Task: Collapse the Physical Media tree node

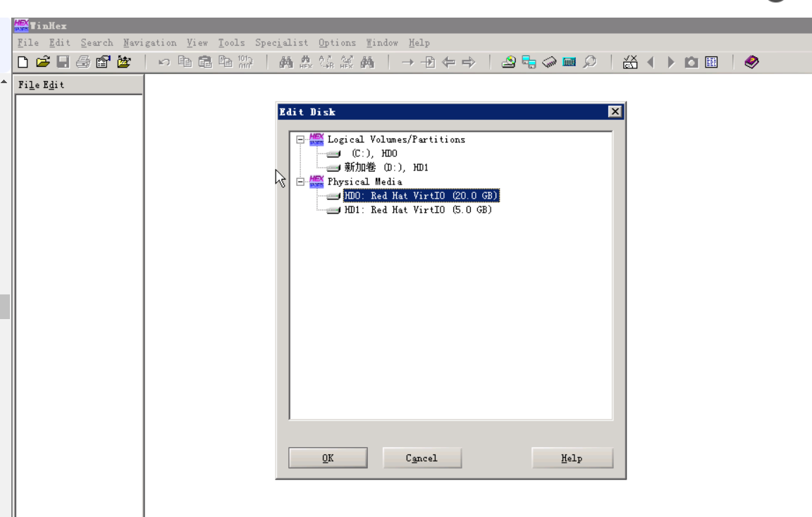Action: tap(300, 182)
